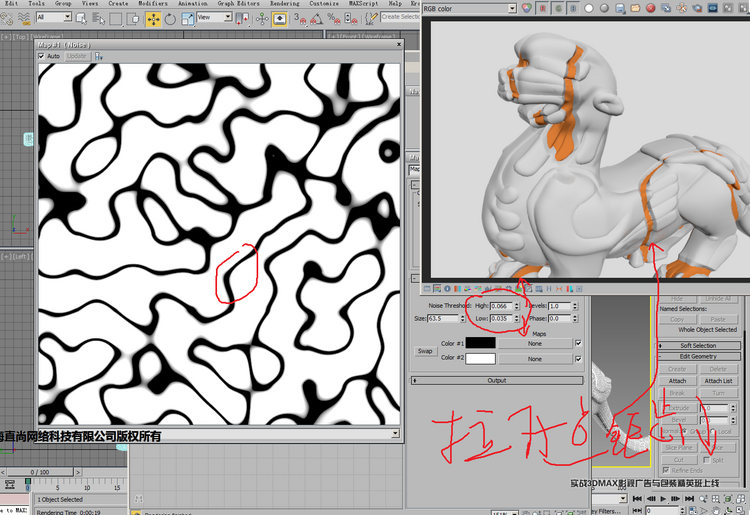The image size is (750, 515).
Task: Toggle the Percent Snap icon
Action: [333, 19]
